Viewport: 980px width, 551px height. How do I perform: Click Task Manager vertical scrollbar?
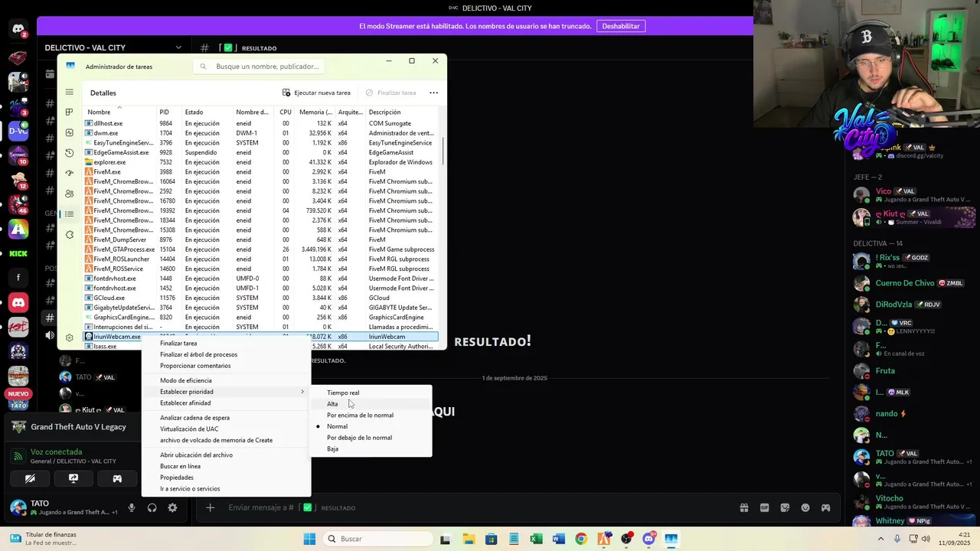(x=443, y=152)
